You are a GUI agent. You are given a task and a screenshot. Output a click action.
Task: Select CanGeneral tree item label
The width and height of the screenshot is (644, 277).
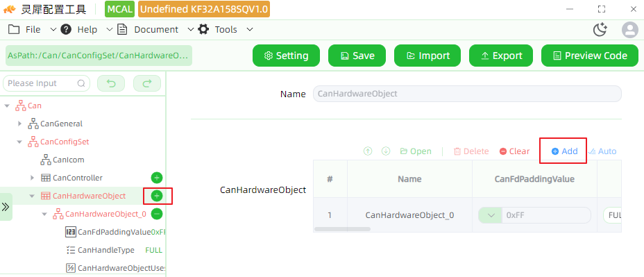pos(61,124)
